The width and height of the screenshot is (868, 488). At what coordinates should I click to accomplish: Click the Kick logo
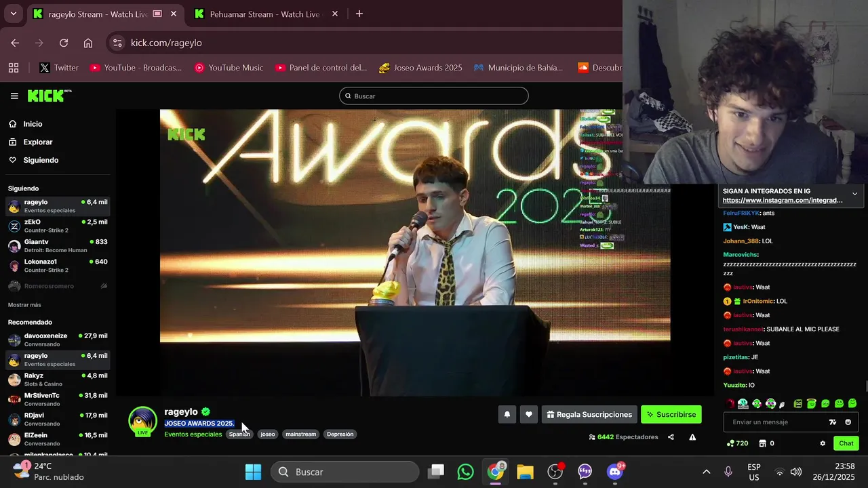[x=50, y=96]
